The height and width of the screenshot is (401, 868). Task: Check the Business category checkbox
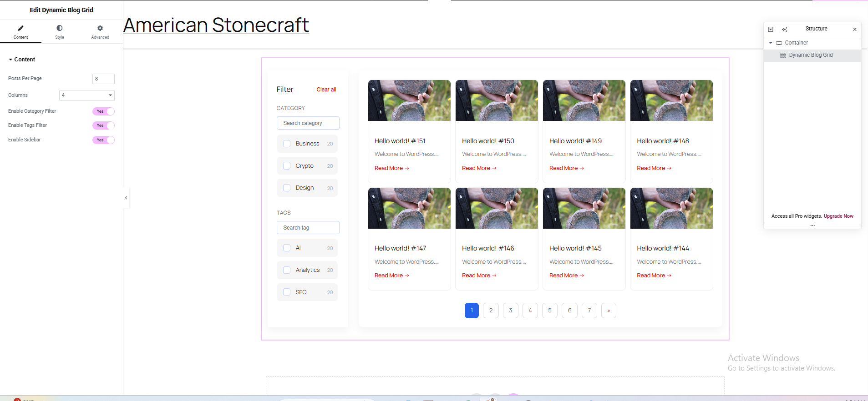[x=287, y=144]
